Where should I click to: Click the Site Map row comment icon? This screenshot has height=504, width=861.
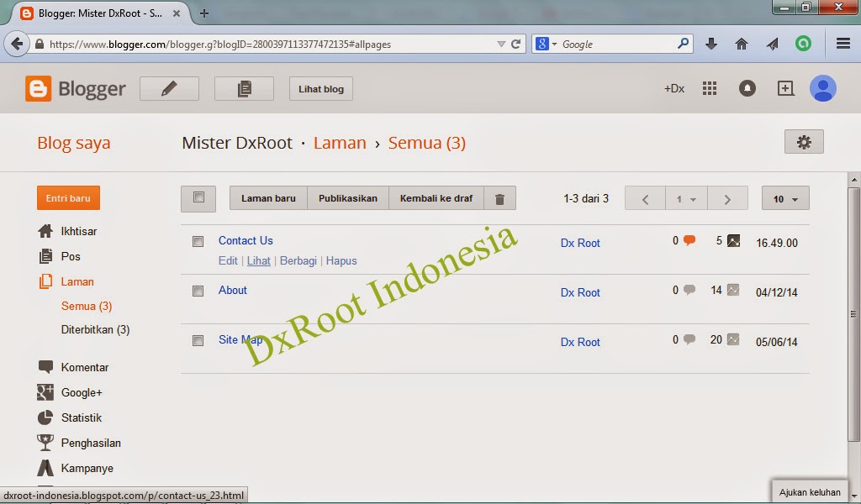click(689, 339)
